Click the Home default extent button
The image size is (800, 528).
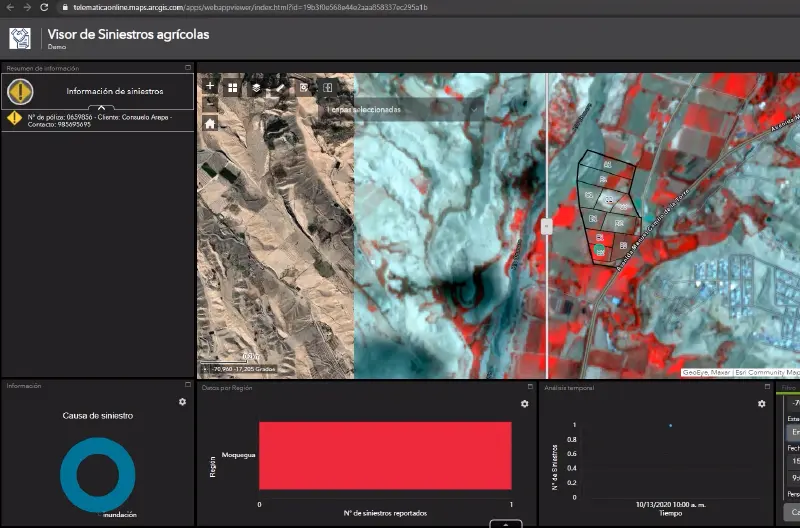210,124
